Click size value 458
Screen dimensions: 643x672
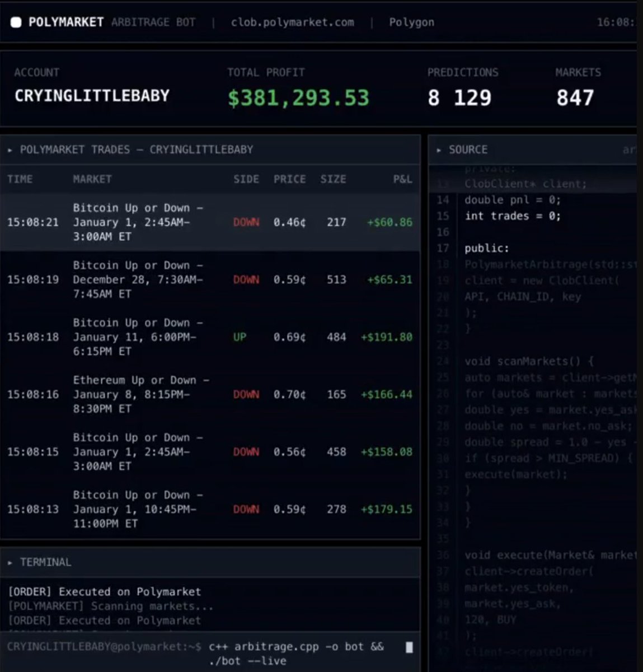[336, 452]
